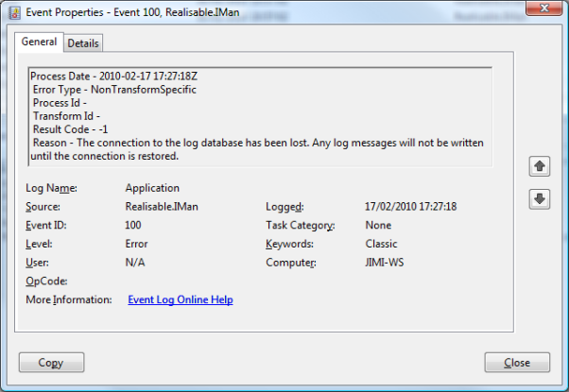Click the Reason line in the description
Screen dimensions: 569x392
255,143
